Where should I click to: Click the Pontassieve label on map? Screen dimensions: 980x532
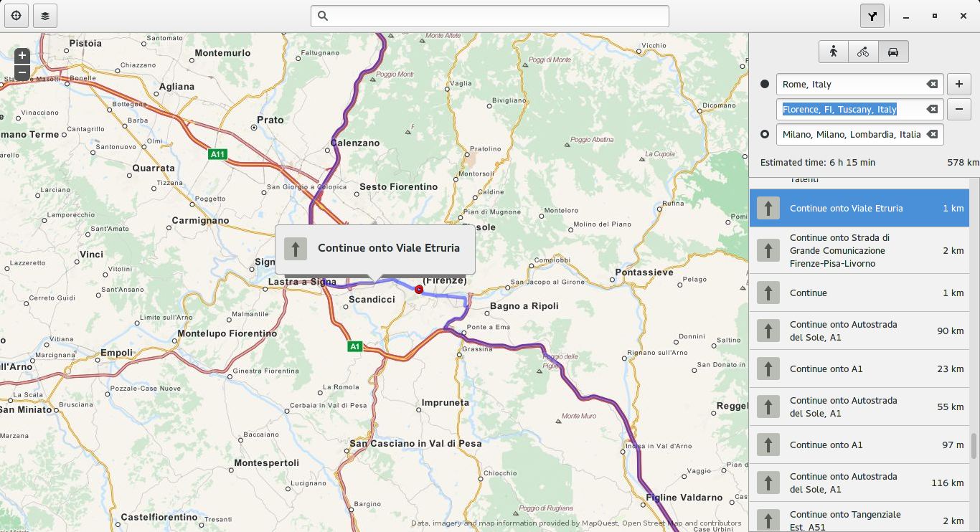[x=644, y=272]
